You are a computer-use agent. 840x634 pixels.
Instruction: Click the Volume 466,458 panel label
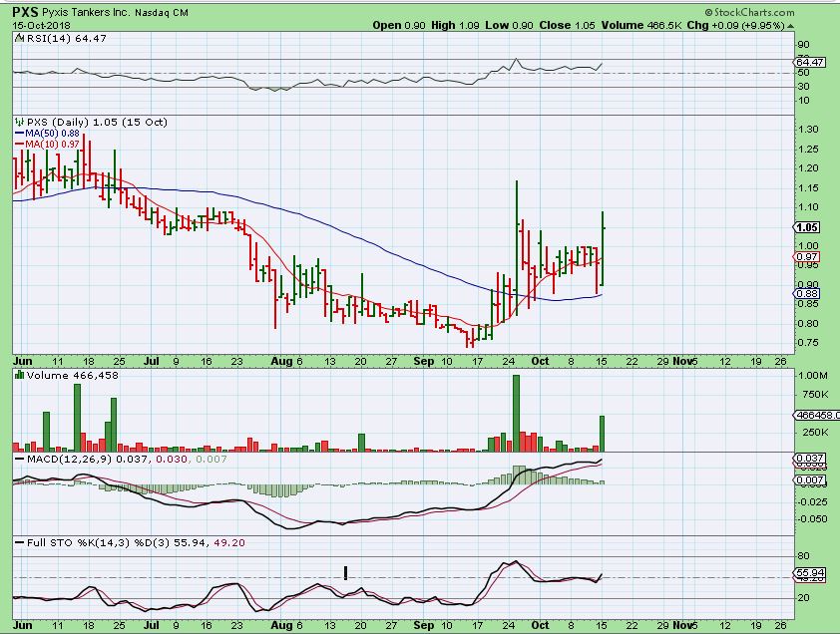(x=72, y=375)
